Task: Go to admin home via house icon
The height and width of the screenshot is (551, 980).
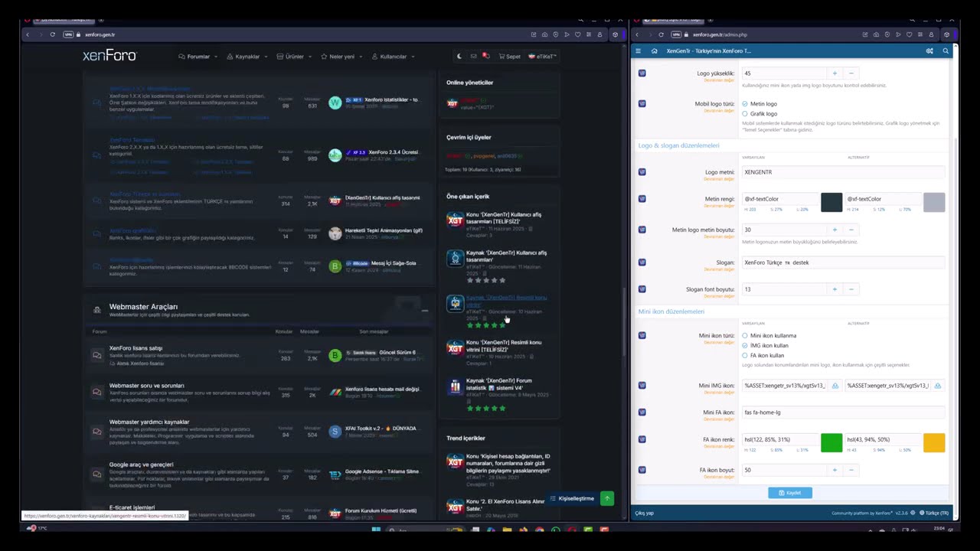Action: coord(655,51)
